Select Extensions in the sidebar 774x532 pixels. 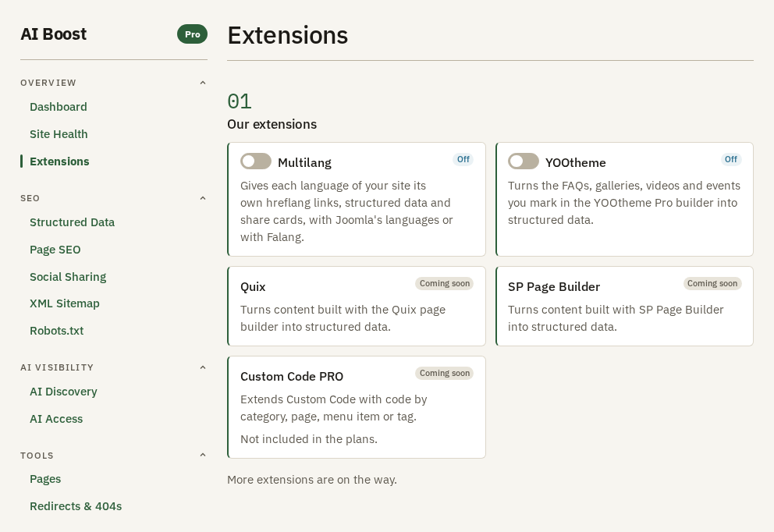[x=59, y=161]
